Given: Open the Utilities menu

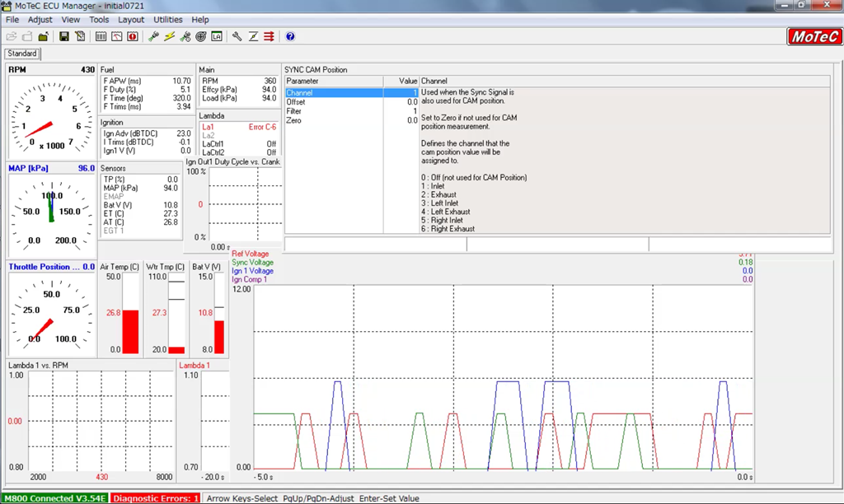Looking at the screenshot, I should click(168, 20).
